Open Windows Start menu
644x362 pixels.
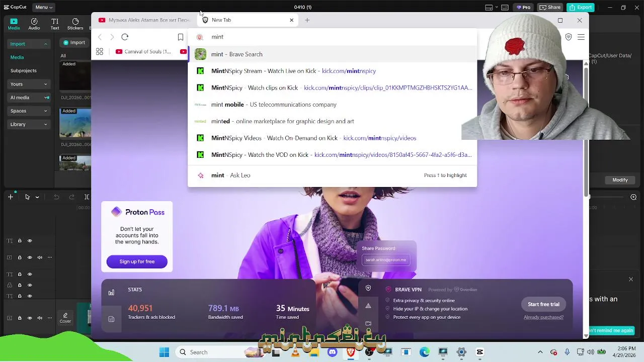(165, 352)
